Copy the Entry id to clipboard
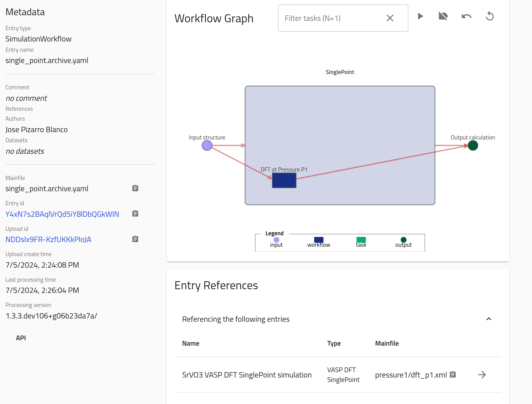The height and width of the screenshot is (404, 532). tap(135, 213)
